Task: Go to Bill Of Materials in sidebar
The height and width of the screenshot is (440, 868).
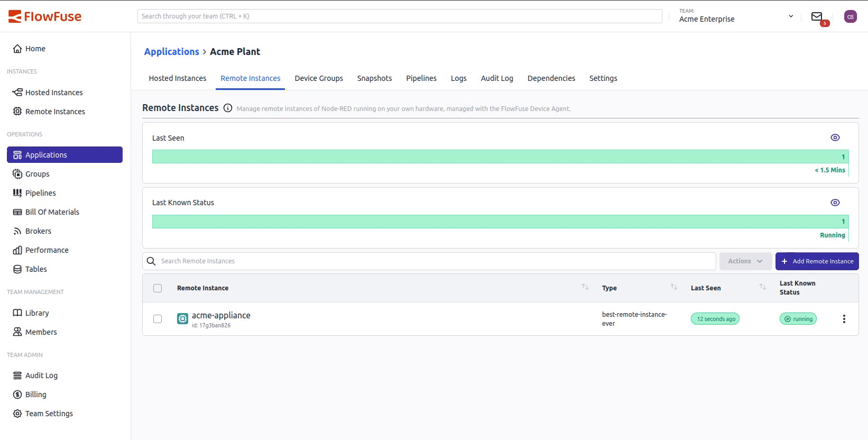Action: tap(52, 212)
